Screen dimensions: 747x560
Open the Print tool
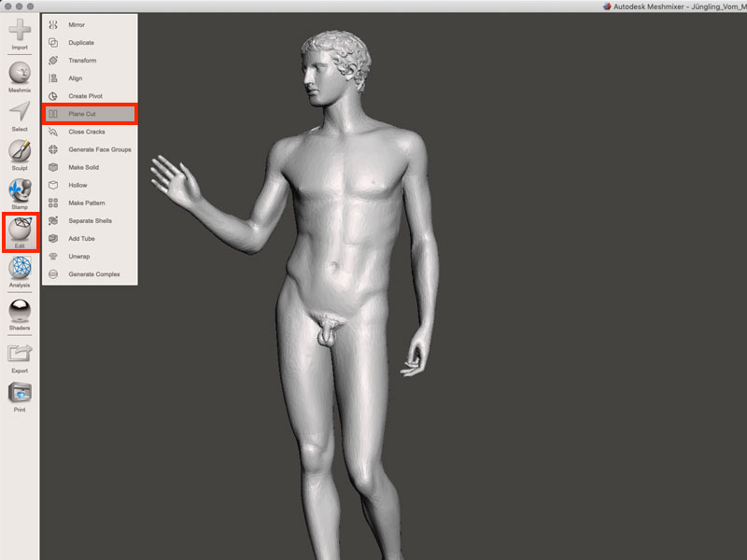[20, 393]
